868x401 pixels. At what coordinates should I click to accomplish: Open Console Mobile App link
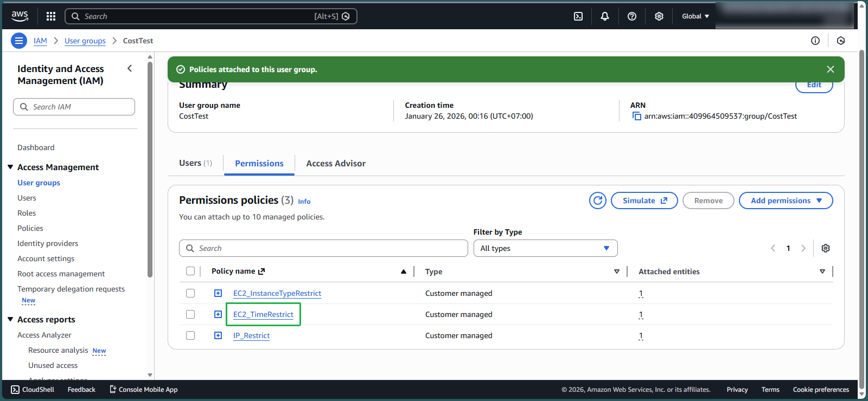[144, 390]
